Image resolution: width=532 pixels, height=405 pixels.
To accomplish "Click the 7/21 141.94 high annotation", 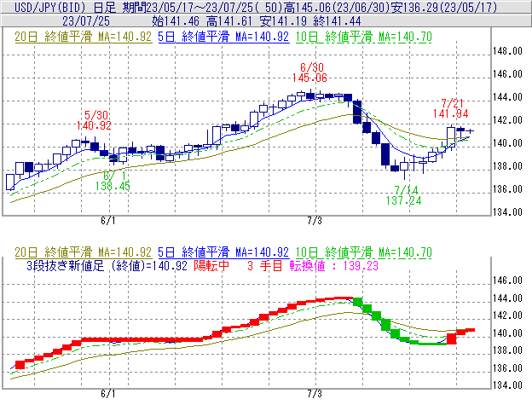I will tap(450, 108).
